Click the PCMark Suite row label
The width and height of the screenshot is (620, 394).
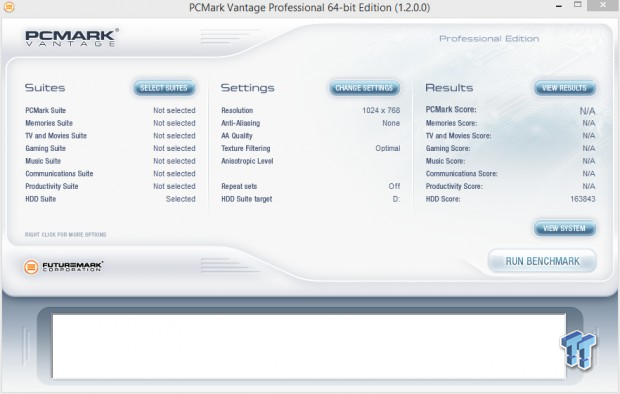point(45,110)
